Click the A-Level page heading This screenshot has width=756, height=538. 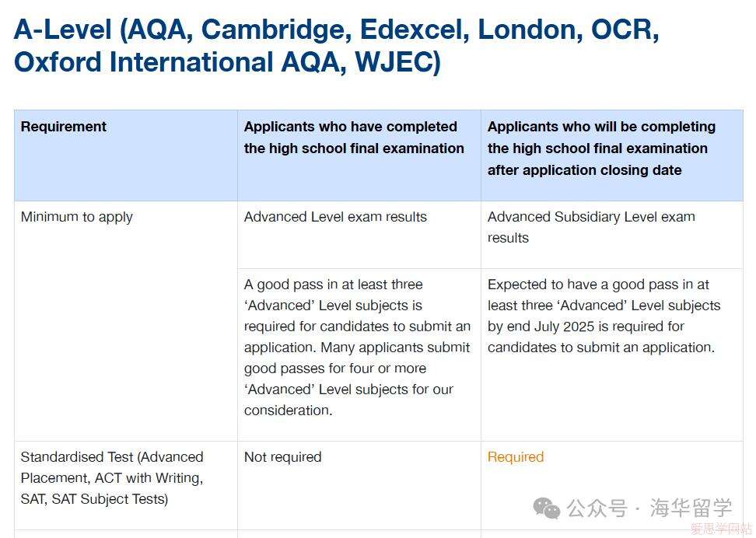pos(336,46)
